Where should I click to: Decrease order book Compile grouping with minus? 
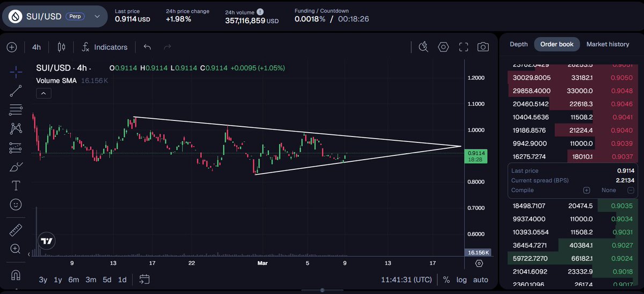pyautogui.click(x=631, y=190)
